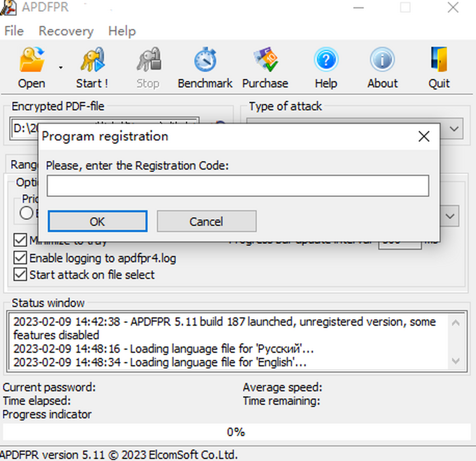Image resolution: width=476 pixels, height=461 pixels.
Task: Click the 'Loading language file for English' log line
Action: 160,362
